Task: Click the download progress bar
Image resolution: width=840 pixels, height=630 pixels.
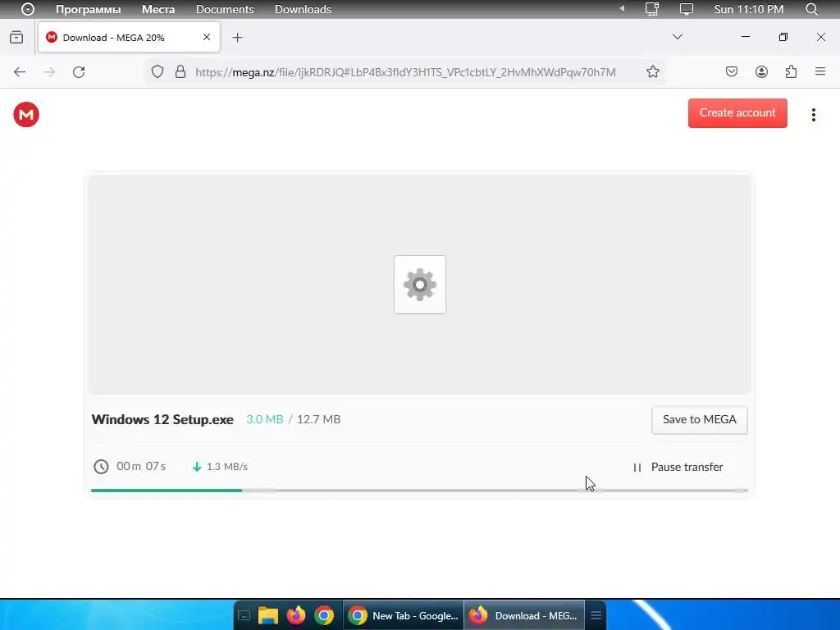Action: click(x=419, y=491)
